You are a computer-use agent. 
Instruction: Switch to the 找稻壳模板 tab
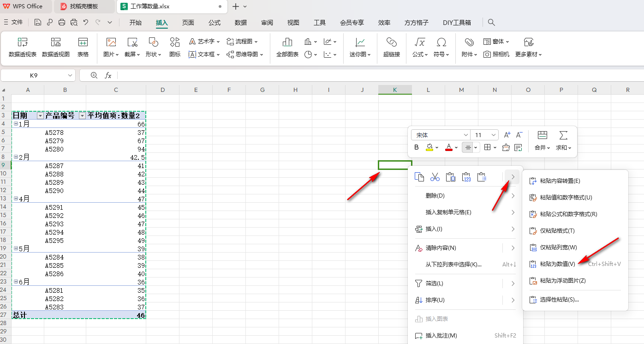[x=84, y=6]
